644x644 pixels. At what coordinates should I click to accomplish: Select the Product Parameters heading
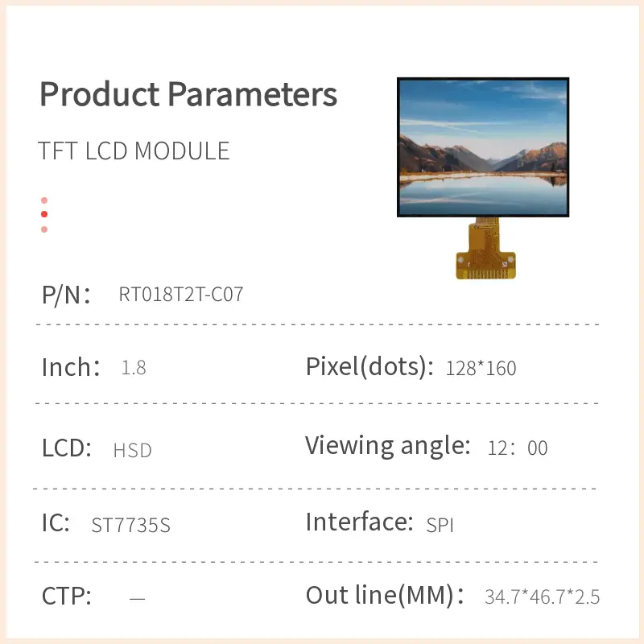[188, 95]
